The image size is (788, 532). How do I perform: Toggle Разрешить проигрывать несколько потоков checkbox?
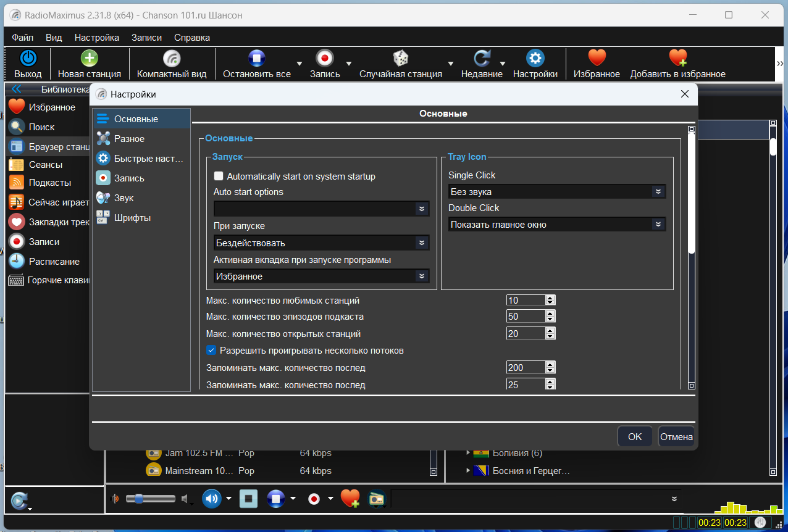[211, 351]
